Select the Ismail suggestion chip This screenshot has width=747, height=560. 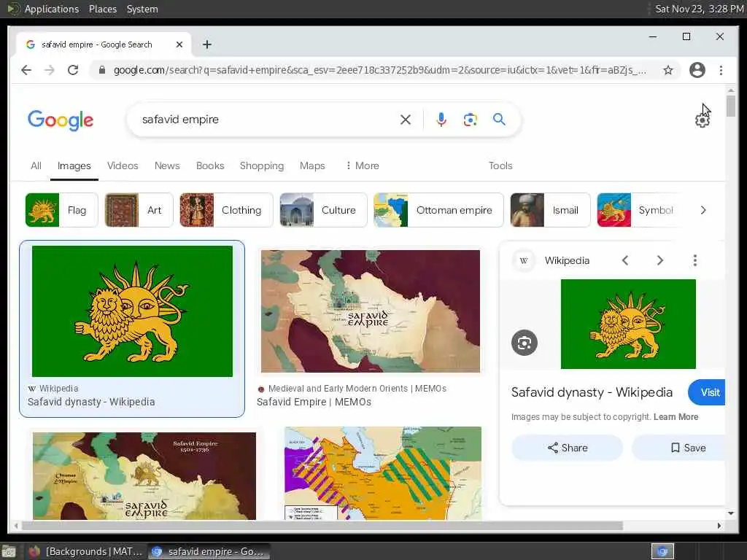tap(550, 210)
